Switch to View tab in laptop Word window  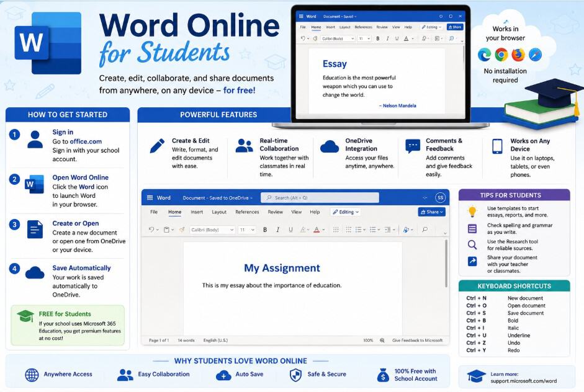coord(396,27)
